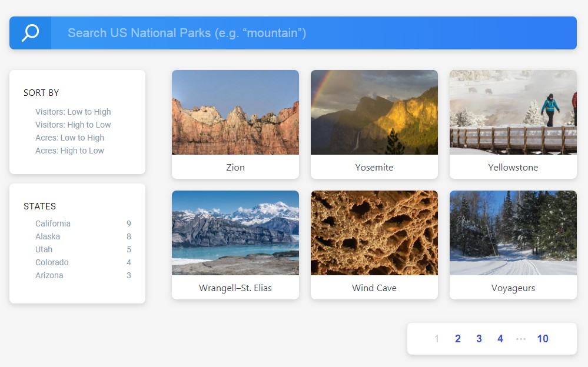Click the pagination ellipsis

[521, 339]
